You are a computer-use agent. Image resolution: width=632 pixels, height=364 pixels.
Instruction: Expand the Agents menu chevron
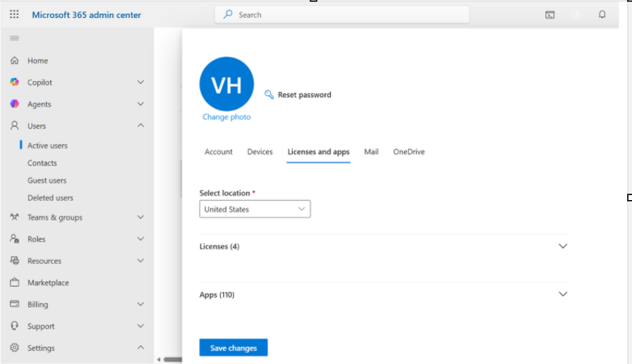pos(140,104)
